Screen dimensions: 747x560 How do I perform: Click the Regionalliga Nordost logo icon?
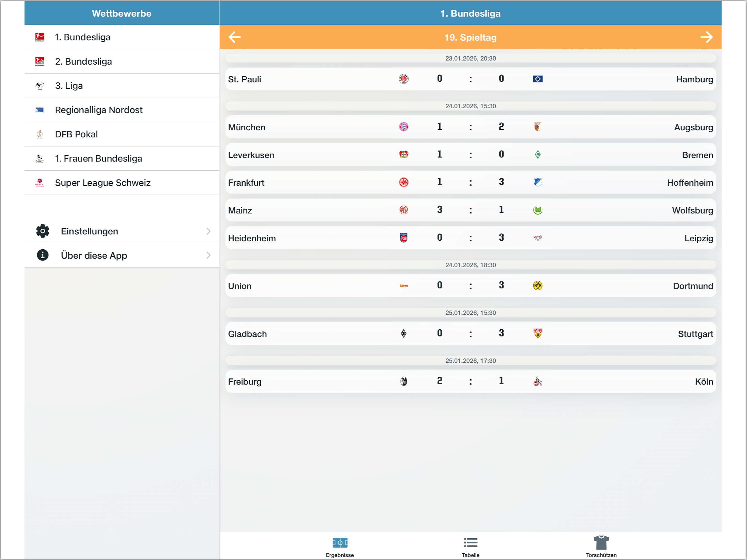click(40, 110)
